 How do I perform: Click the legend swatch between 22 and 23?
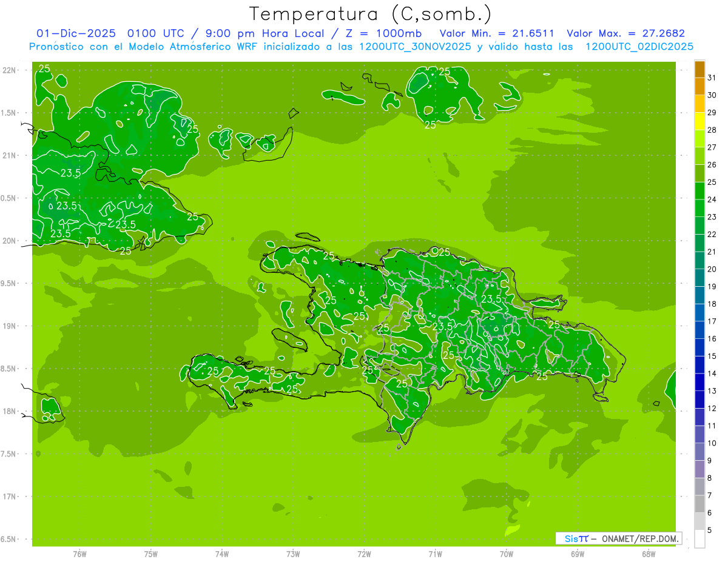click(x=699, y=226)
